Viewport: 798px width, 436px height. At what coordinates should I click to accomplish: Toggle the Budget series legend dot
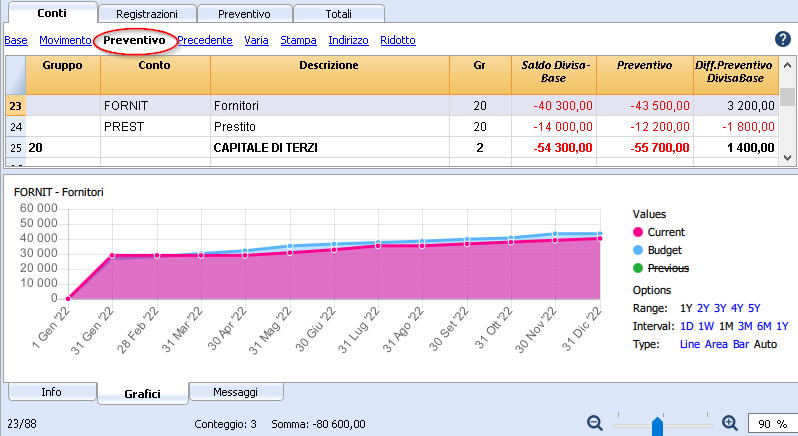pos(638,250)
